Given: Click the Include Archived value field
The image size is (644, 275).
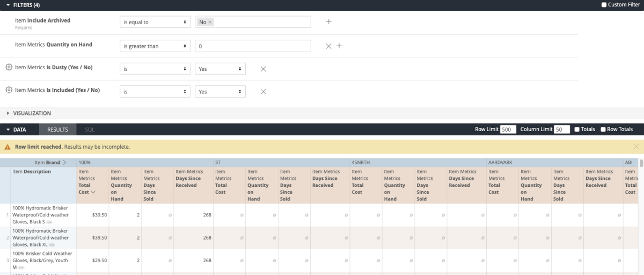Looking at the screenshot, I should (253, 22).
